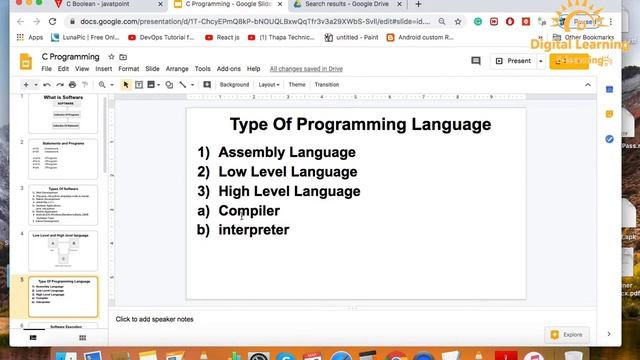Click the Explore button
Viewport: 640px width, 360px height.
click(x=567, y=335)
